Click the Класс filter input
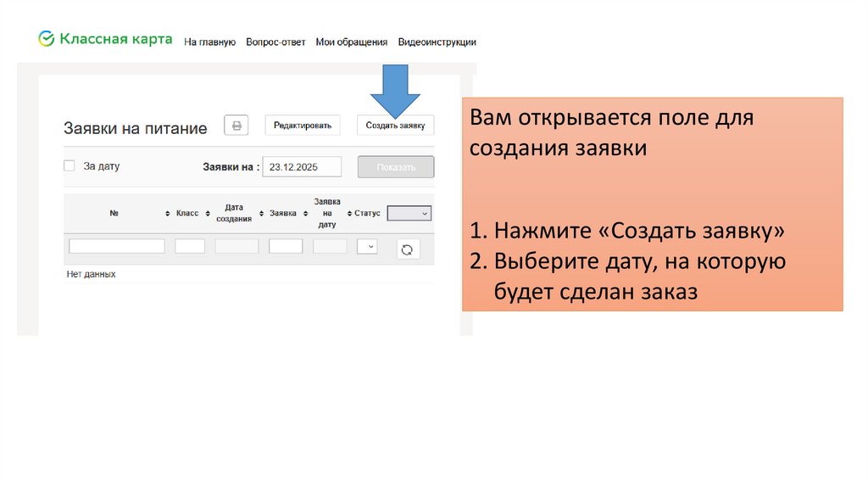The width and height of the screenshot is (868, 487). (x=190, y=246)
